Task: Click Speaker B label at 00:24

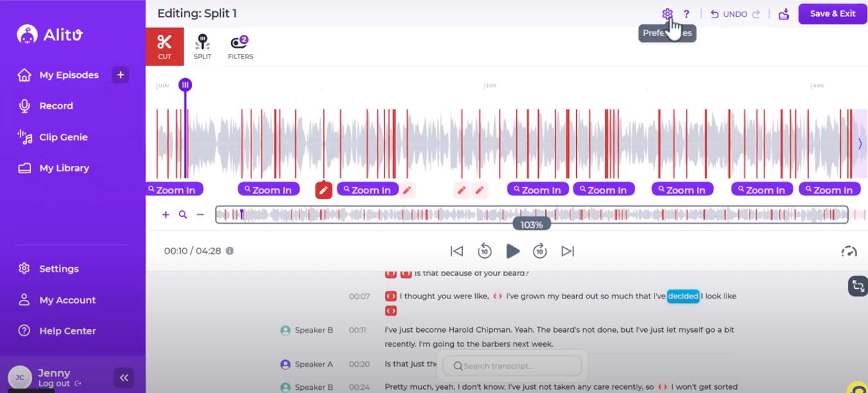Action: tap(314, 387)
